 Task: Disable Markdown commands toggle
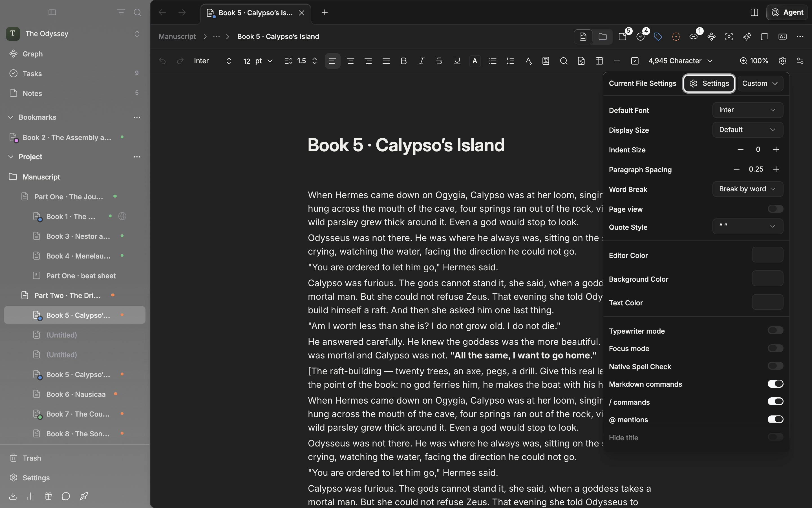775,384
